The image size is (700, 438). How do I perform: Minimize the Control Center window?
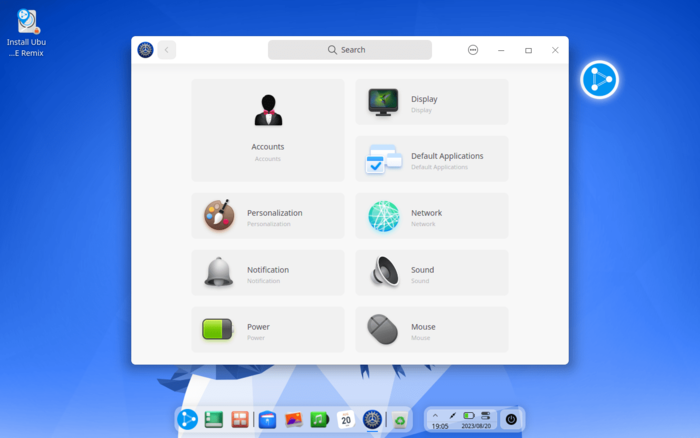pyautogui.click(x=501, y=50)
